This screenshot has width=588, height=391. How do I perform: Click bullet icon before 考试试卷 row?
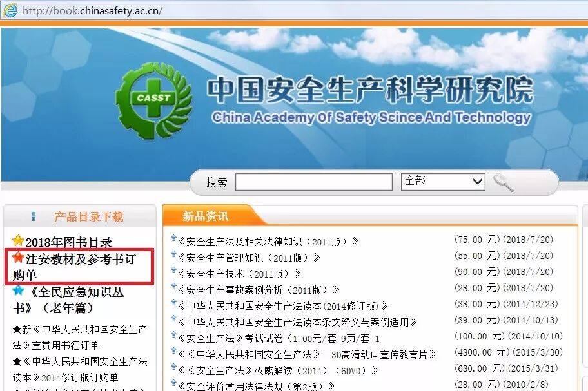(x=173, y=335)
